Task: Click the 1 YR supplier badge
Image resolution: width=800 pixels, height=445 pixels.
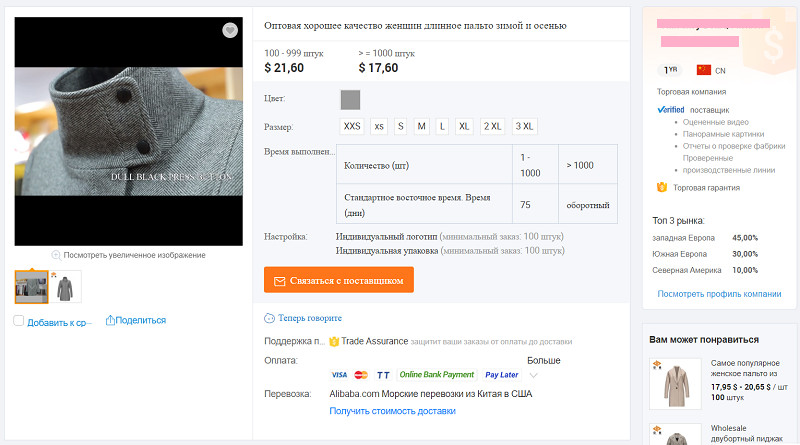Action: click(x=670, y=70)
